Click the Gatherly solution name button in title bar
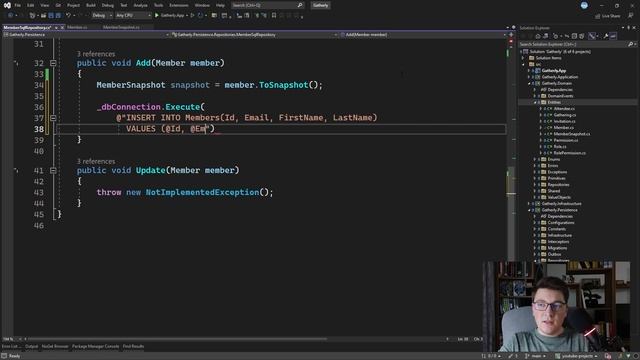Image resolution: width=640 pixels, height=360 pixels. pos(320,5)
